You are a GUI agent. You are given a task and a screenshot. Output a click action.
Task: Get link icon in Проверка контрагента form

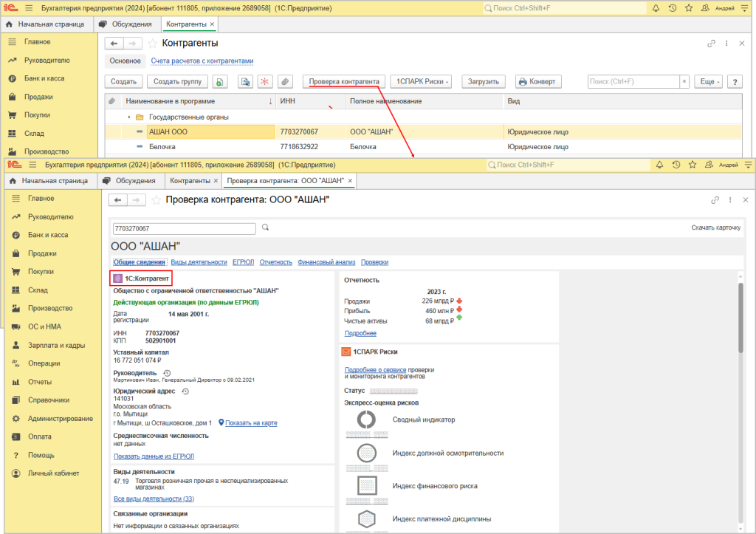tap(715, 199)
